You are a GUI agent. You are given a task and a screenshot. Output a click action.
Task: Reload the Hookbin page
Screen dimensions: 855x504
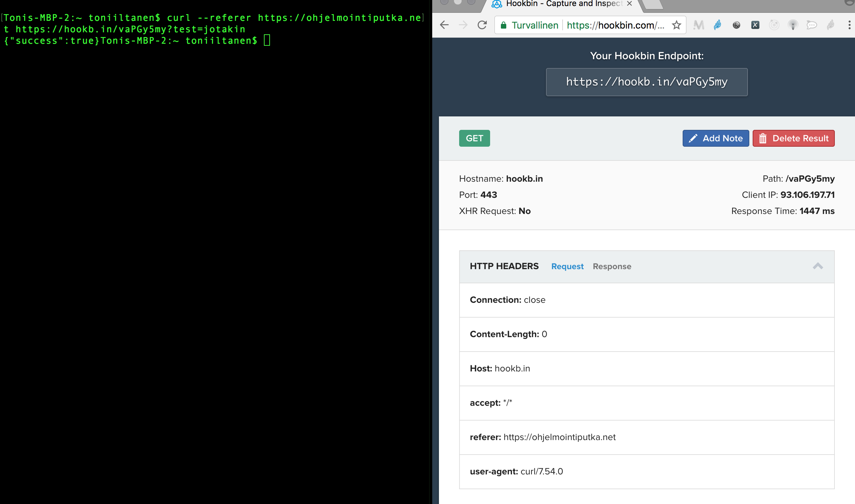pos(482,25)
